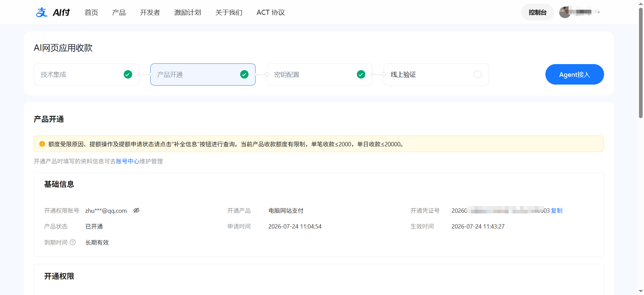644x295 pixels.
Task: Click the 开通权限 section heading
Action: click(59, 276)
